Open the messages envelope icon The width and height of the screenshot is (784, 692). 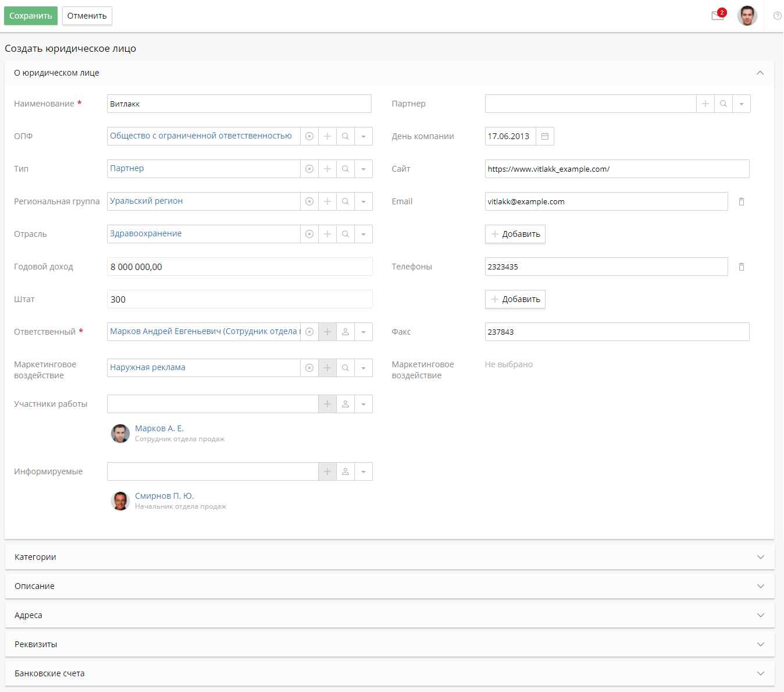(718, 16)
